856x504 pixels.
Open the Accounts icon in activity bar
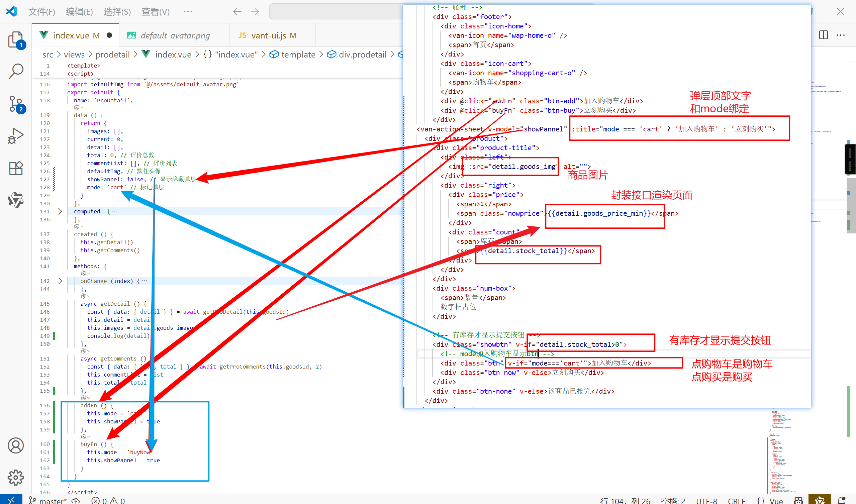[x=16, y=445]
